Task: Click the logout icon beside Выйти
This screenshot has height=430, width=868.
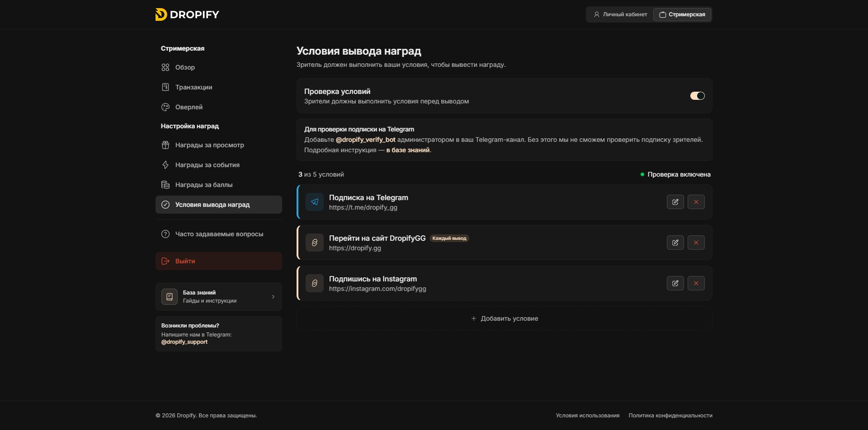Action: coord(165,261)
